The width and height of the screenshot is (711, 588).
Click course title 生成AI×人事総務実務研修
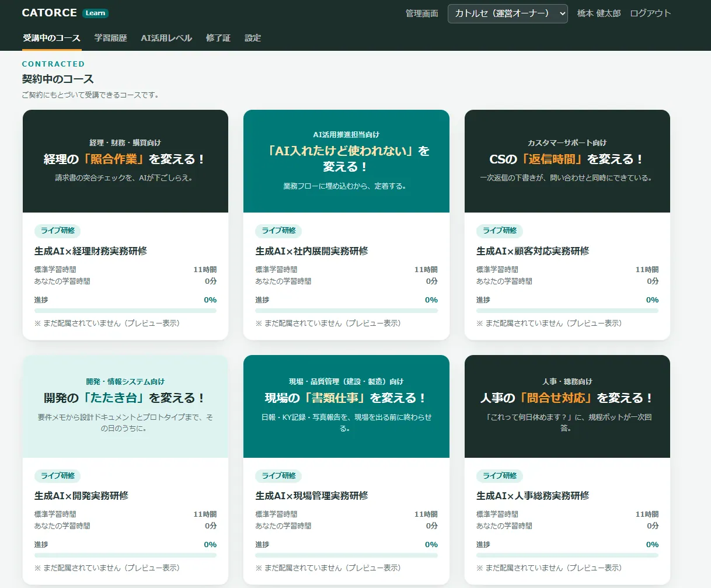533,496
